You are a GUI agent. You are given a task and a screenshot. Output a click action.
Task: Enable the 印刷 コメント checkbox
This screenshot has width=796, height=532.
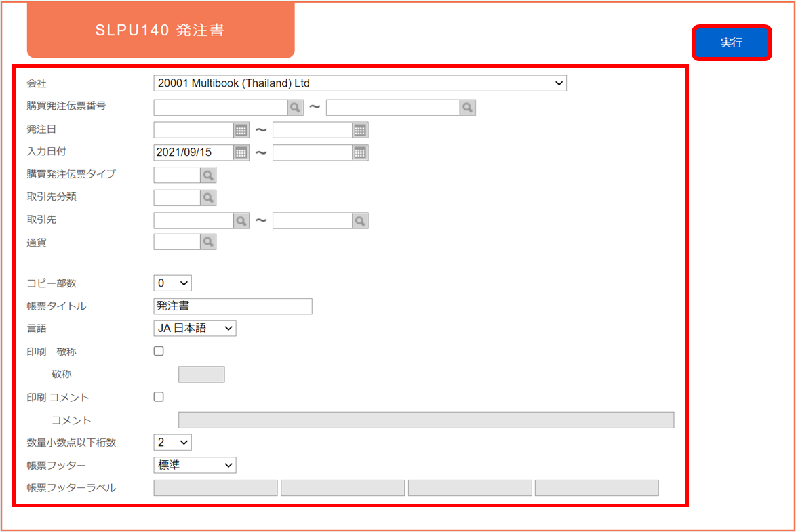tap(159, 397)
